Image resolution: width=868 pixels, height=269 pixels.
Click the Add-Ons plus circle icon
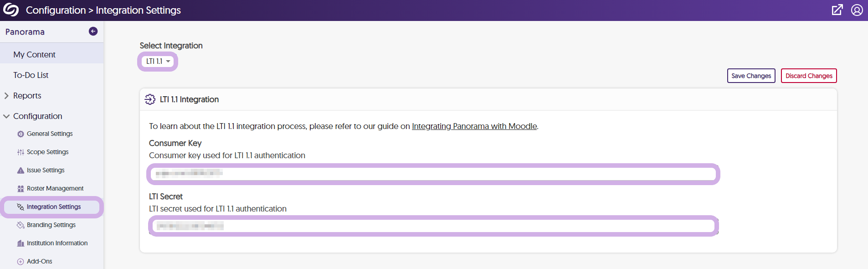(x=21, y=262)
